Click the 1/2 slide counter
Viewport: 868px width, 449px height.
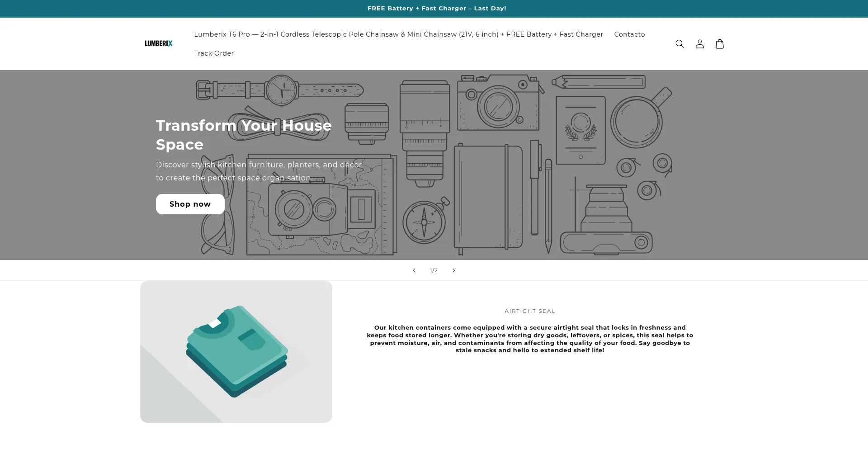pos(434,270)
